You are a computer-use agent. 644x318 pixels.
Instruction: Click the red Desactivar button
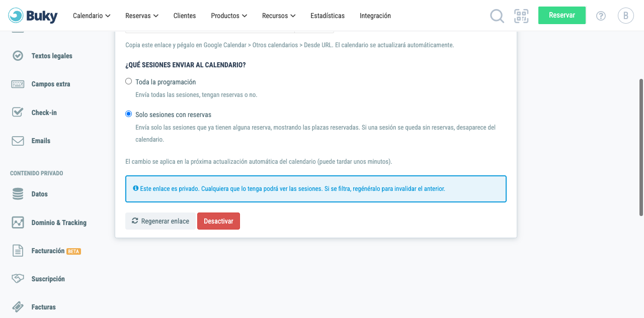pyautogui.click(x=218, y=221)
